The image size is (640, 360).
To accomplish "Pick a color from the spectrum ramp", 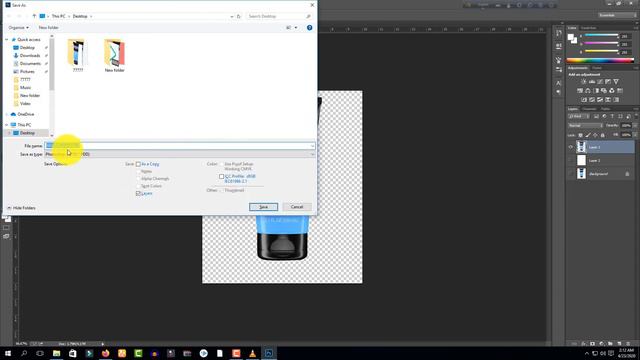I will click(600, 61).
